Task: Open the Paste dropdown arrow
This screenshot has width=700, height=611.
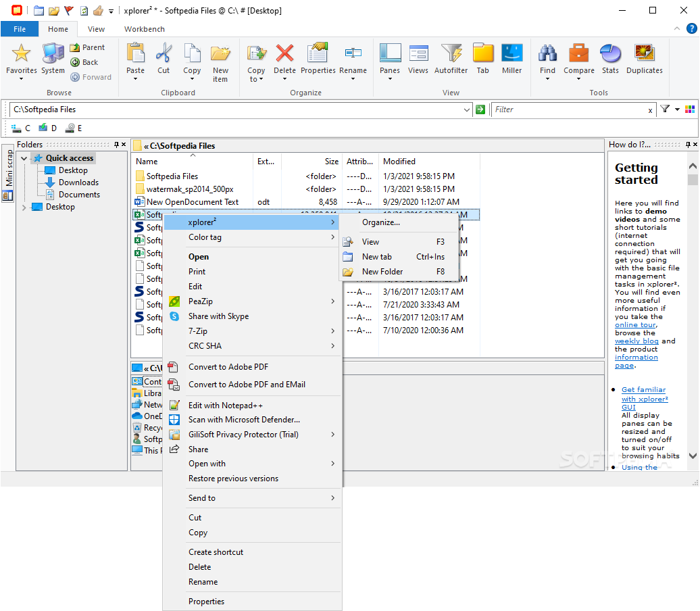Action: (135, 79)
